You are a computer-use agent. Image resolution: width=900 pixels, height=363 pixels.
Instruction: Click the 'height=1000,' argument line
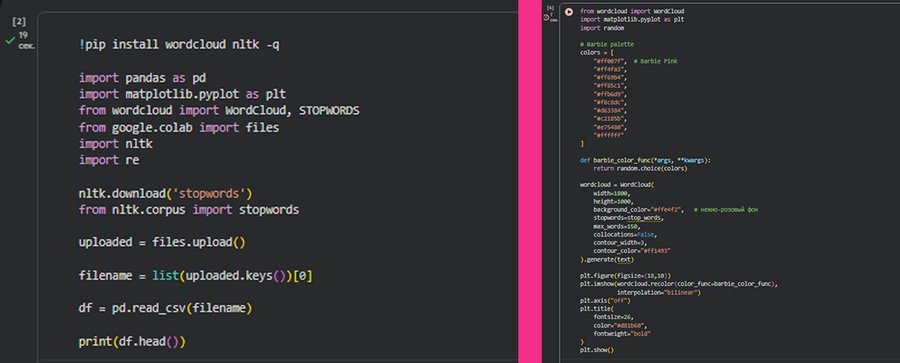tap(614, 202)
